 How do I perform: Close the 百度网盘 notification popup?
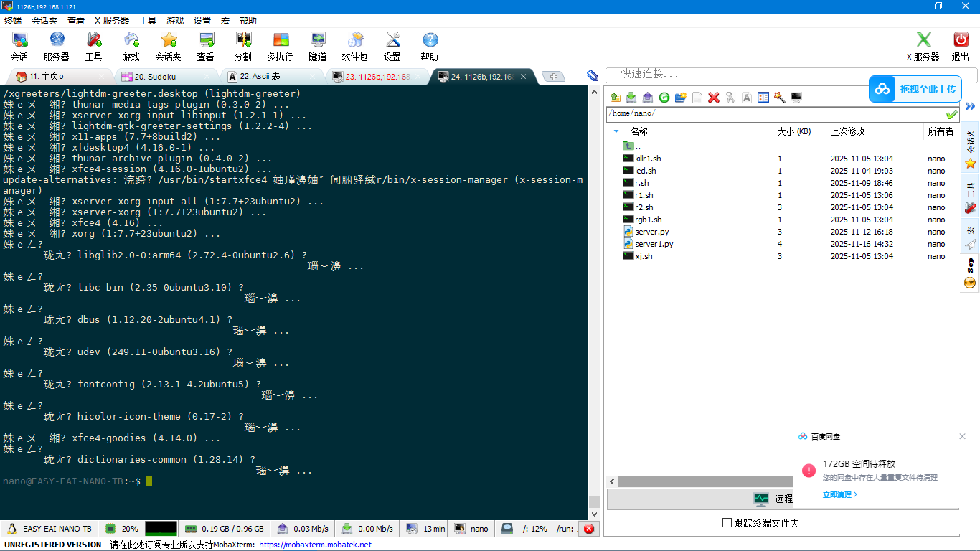pos(963,436)
